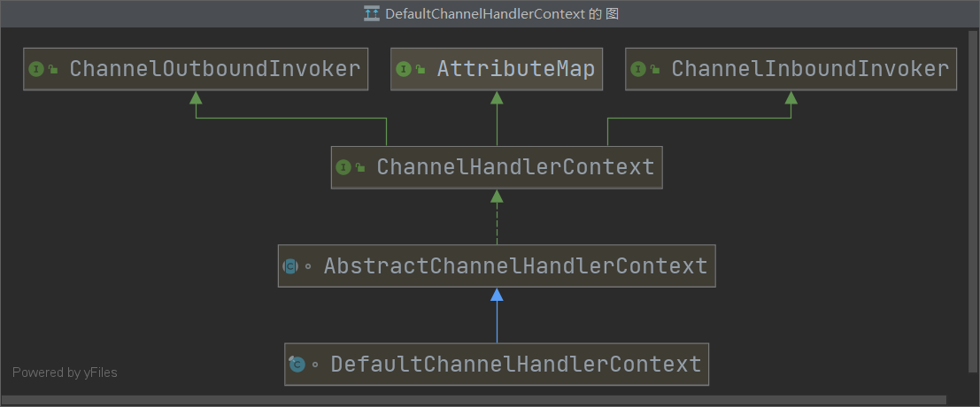This screenshot has width=980, height=407.
Task: Click the interface icon on AttributeMap node
Action: [405, 69]
